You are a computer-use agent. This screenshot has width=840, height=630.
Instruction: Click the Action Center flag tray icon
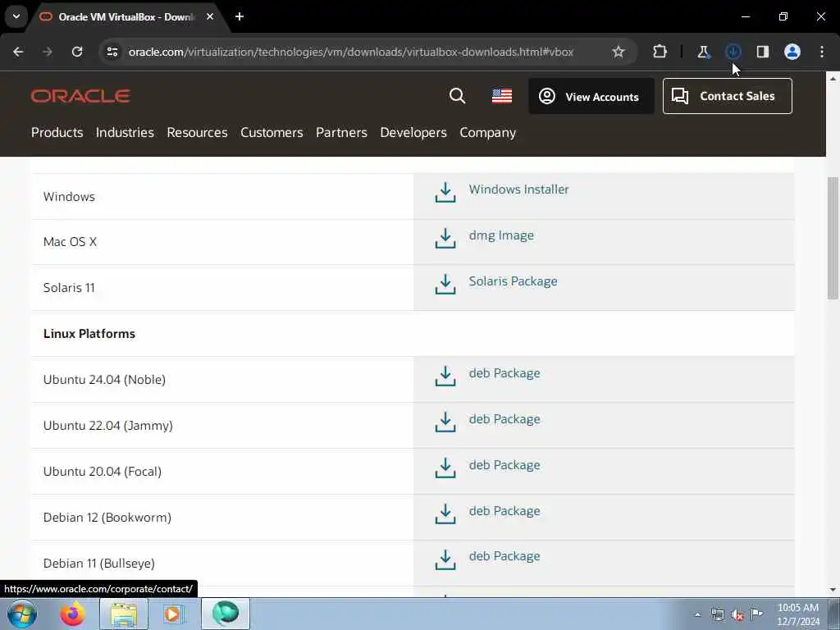click(756, 614)
